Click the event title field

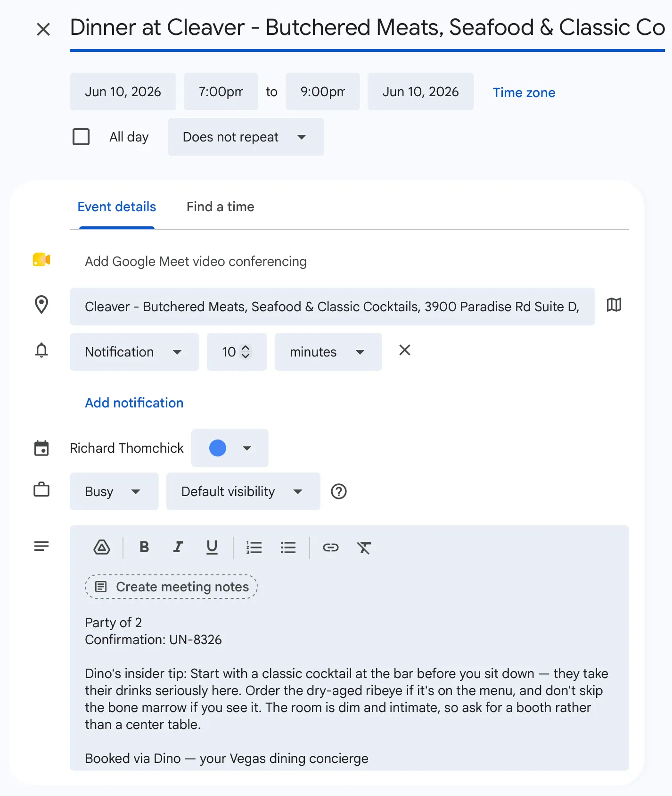coord(367,27)
